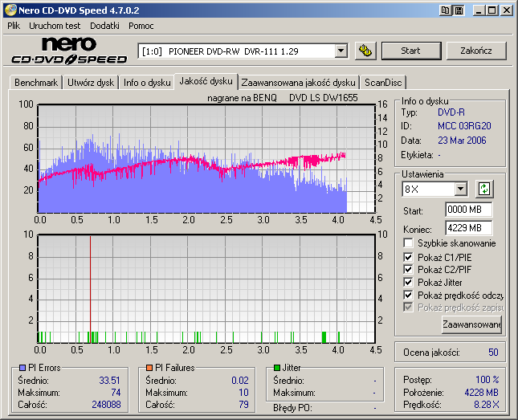
Task: Open the Plik menu
Action: tap(14, 26)
